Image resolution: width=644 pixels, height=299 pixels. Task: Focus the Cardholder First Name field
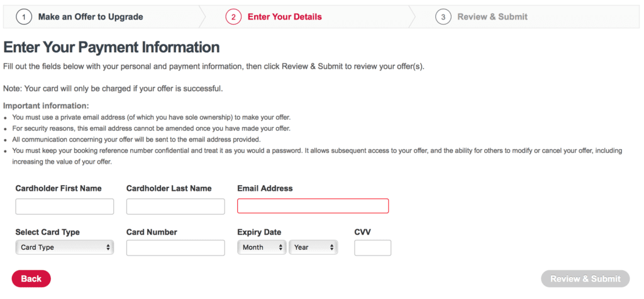65,206
